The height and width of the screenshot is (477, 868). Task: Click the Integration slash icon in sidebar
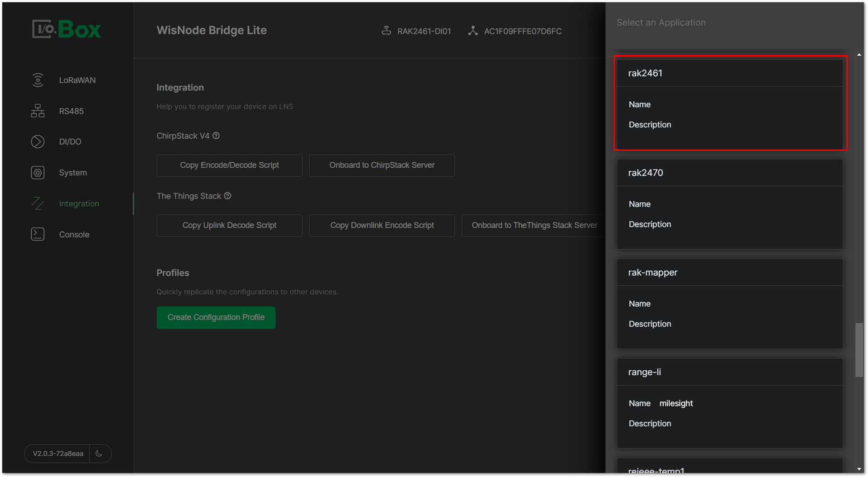38,203
